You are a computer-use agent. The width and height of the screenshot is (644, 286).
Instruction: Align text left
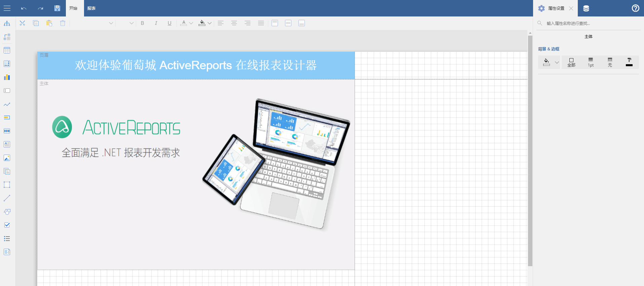point(221,23)
